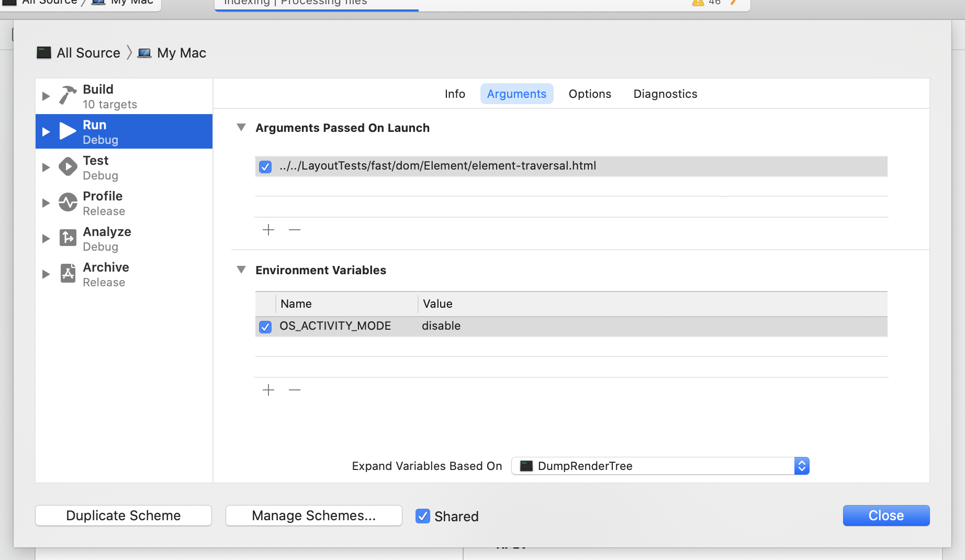Switch to the Diagnostics tab
965x560 pixels.
tap(665, 94)
